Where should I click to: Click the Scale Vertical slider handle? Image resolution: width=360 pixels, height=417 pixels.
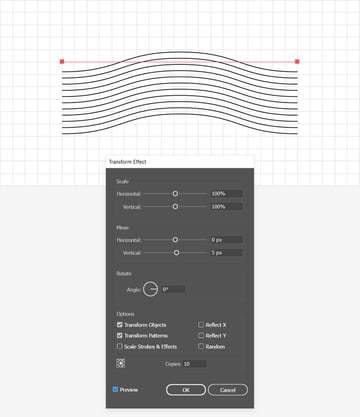pos(175,207)
